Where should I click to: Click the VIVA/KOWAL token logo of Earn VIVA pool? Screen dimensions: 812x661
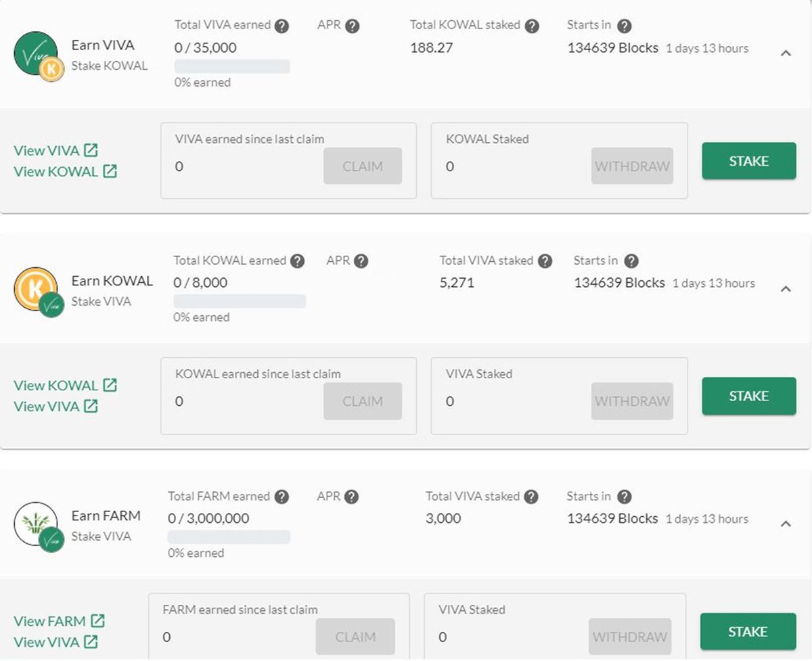pos(38,55)
